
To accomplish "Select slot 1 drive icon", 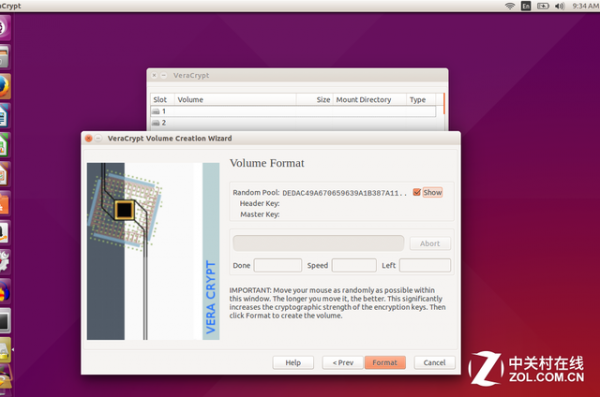I will [156, 111].
